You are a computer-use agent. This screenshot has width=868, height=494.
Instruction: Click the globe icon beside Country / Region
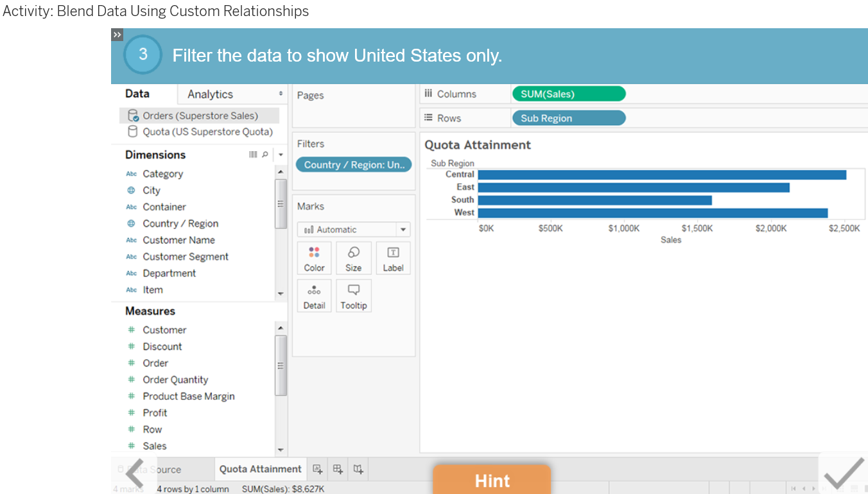131,224
